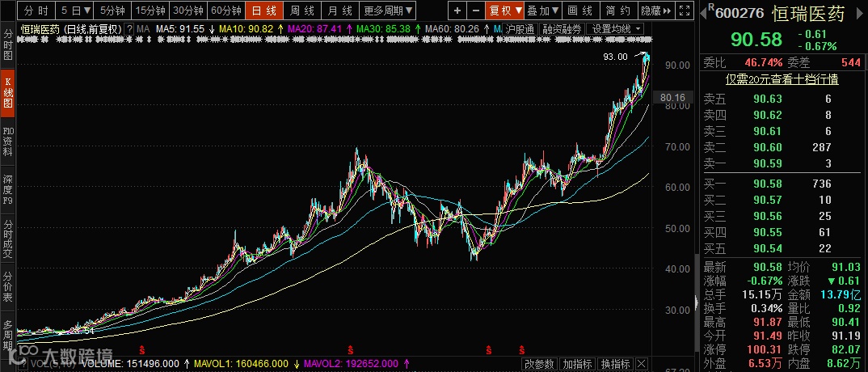Switch to 15分钟 chart period

pos(150,10)
